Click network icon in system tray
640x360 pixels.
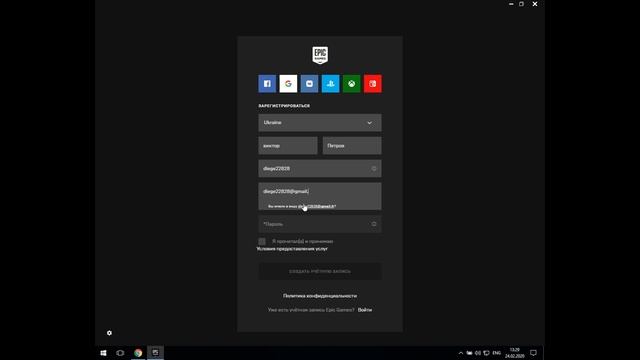tap(486, 353)
